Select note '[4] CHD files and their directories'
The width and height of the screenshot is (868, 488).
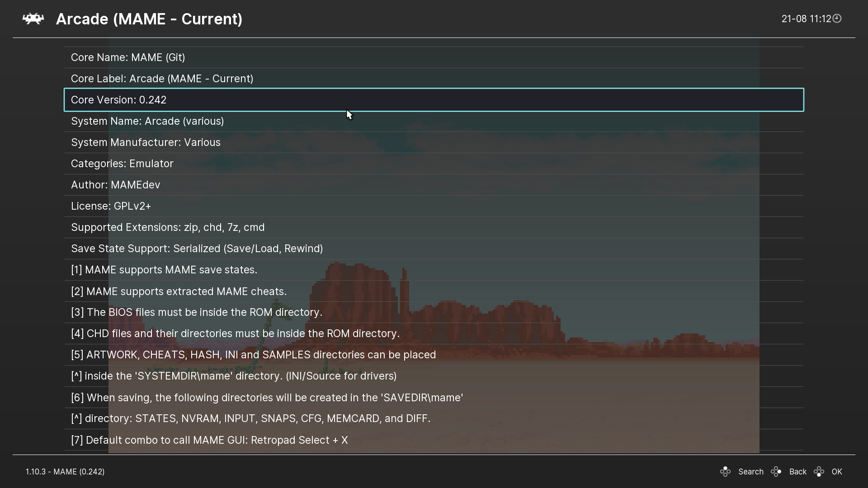coord(434,333)
